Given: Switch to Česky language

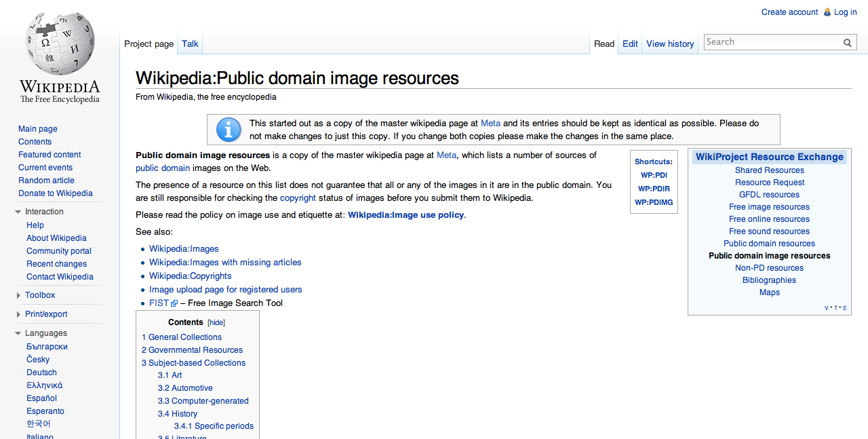Looking at the screenshot, I should click(x=38, y=360).
